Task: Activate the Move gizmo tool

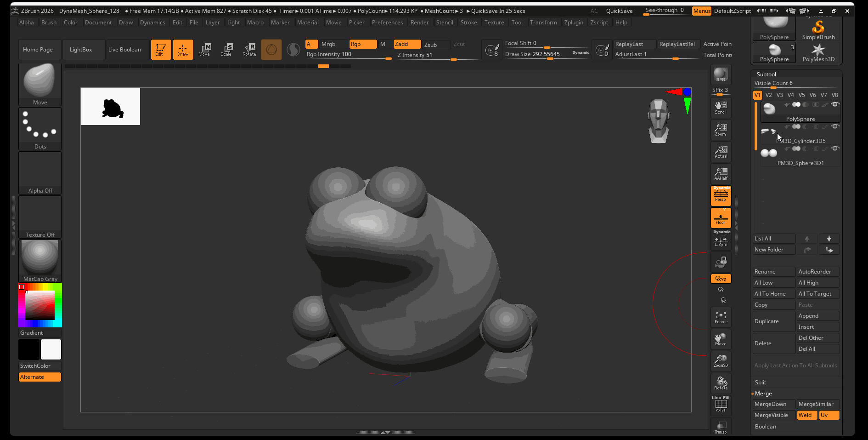Action: pos(204,49)
